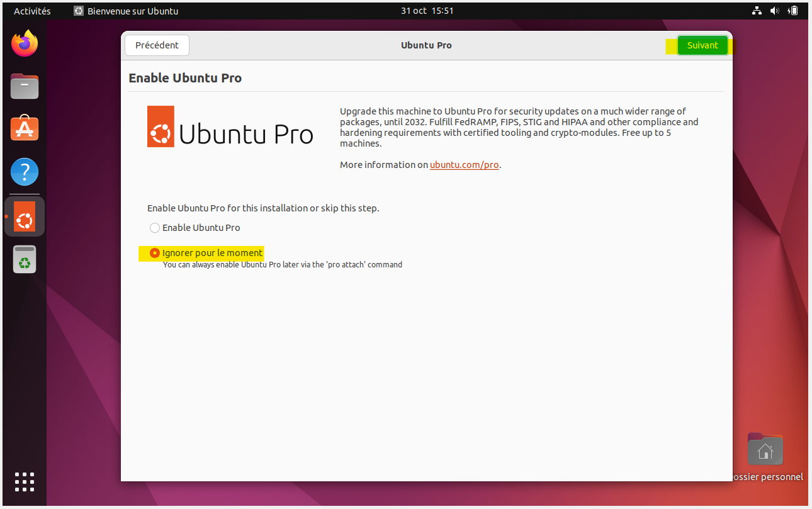Open the Activités overview
This screenshot has width=812, height=509.
[32, 11]
